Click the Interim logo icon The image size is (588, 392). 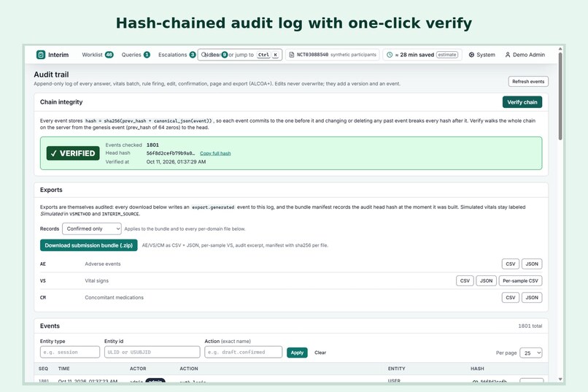(41, 55)
